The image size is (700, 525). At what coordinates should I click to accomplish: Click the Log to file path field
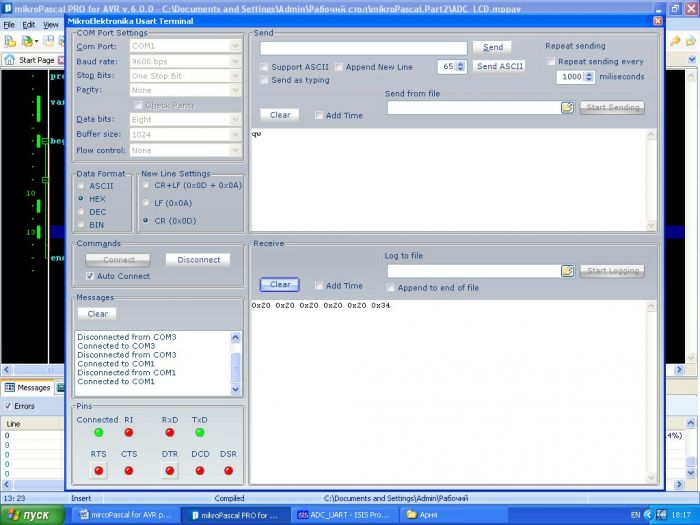(x=474, y=271)
